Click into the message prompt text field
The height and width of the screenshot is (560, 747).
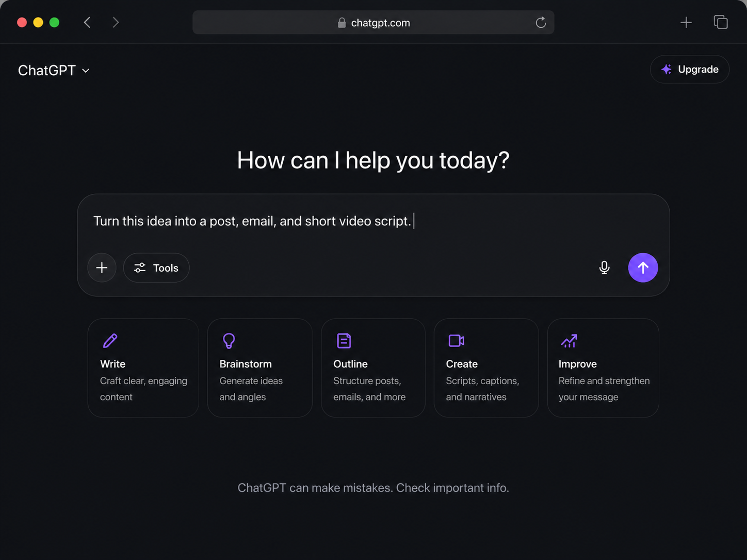(373, 221)
